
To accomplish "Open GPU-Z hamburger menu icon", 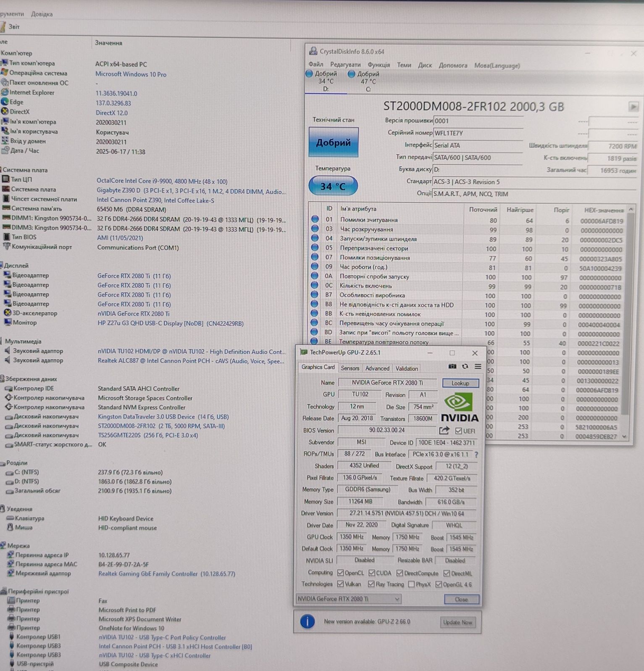I will pos(478,366).
